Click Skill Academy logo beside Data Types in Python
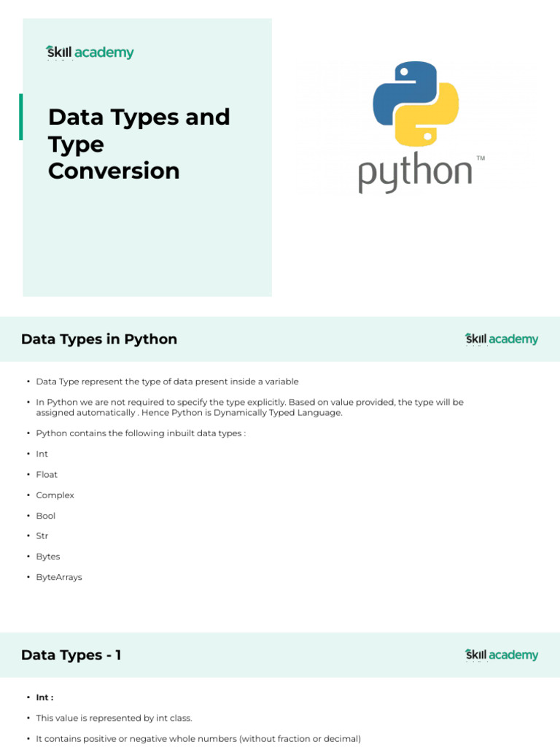Image resolution: width=560 pixels, height=747 pixels. (502, 339)
